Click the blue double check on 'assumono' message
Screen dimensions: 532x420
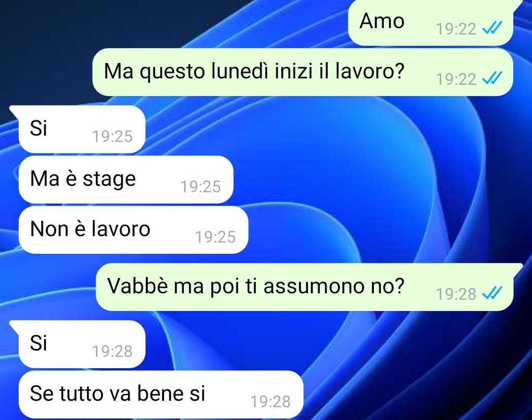point(492,293)
